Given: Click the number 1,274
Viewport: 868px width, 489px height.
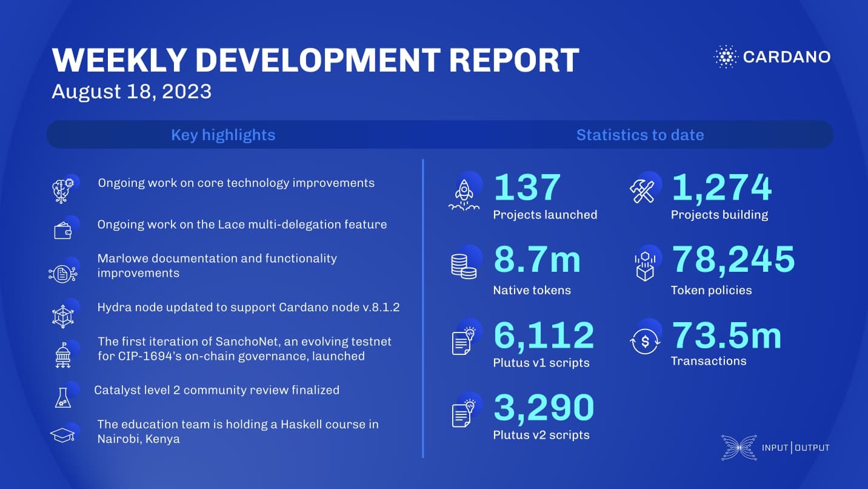Looking at the screenshot, I should click(x=721, y=187).
